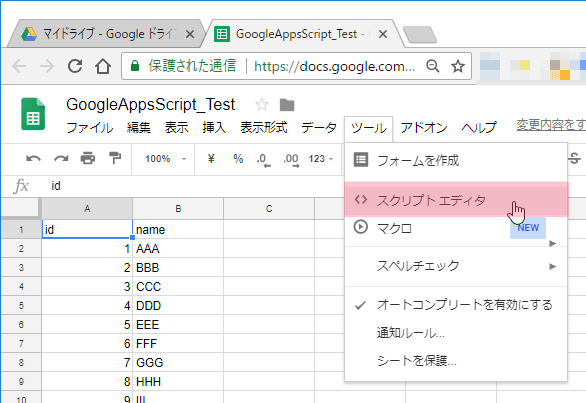586x403 pixels.
Task: Increase decimal places
Action: tap(292, 160)
